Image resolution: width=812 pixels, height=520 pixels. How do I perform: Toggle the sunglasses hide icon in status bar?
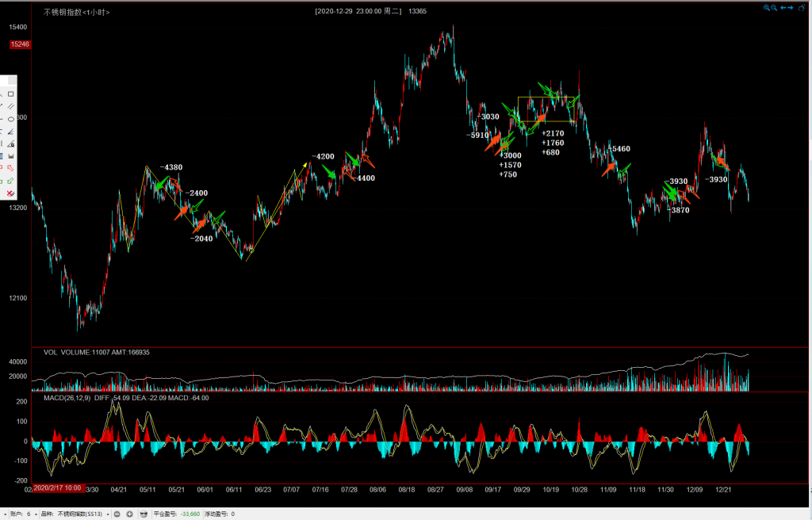[144, 514]
